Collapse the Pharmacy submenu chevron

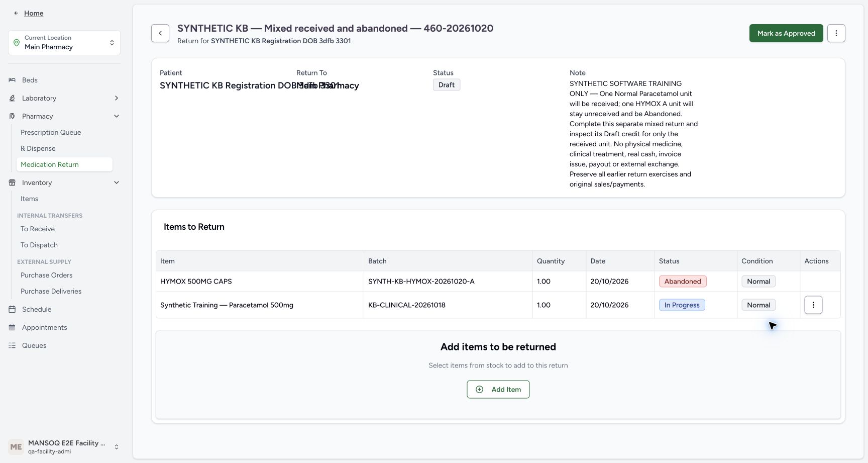(117, 116)
